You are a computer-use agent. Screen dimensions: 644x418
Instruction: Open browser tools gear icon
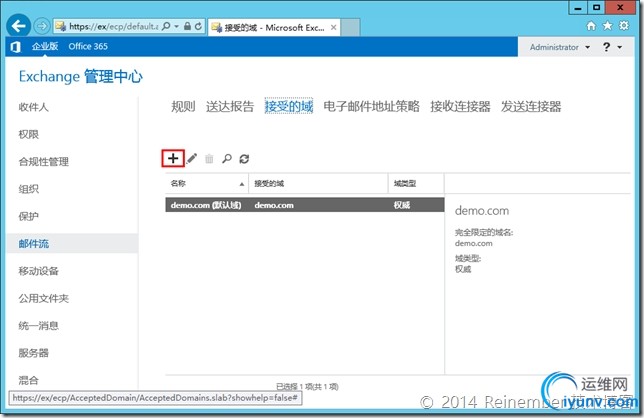[x=624, y=26]
